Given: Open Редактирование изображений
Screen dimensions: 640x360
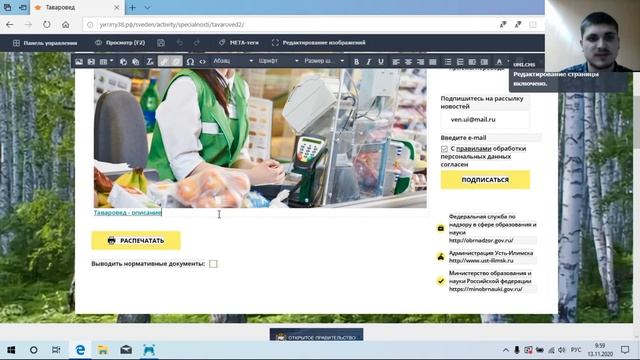Looking at the screenshot, I should (x=319, y=43).
